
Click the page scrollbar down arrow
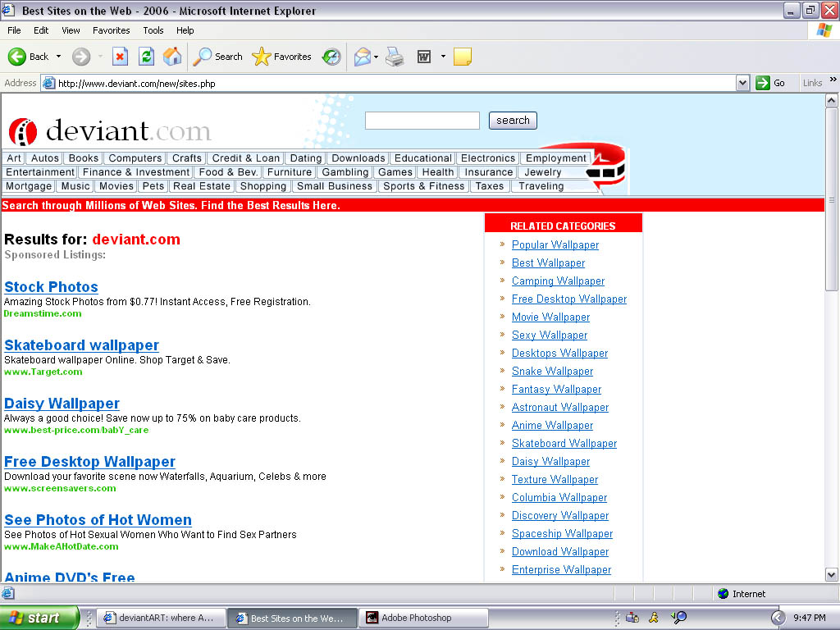832,575
